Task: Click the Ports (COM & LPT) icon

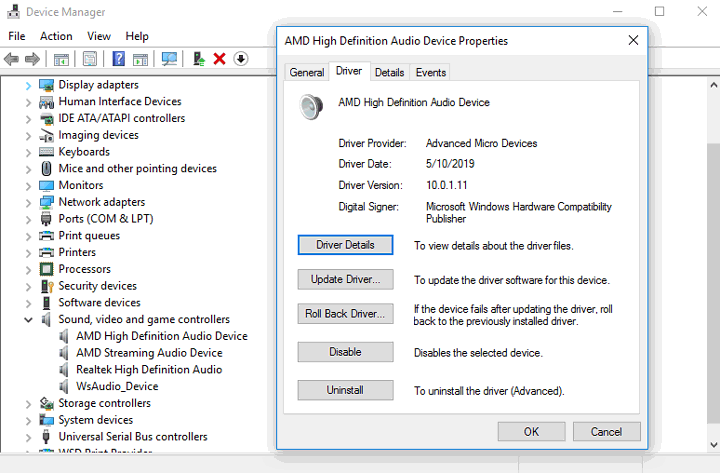Action: click(46, 219)
